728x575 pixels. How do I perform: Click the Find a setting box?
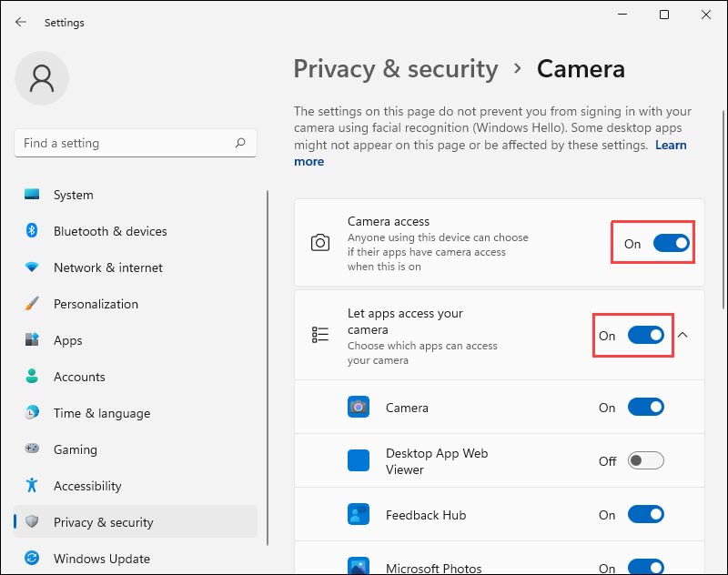coord(135,143)
